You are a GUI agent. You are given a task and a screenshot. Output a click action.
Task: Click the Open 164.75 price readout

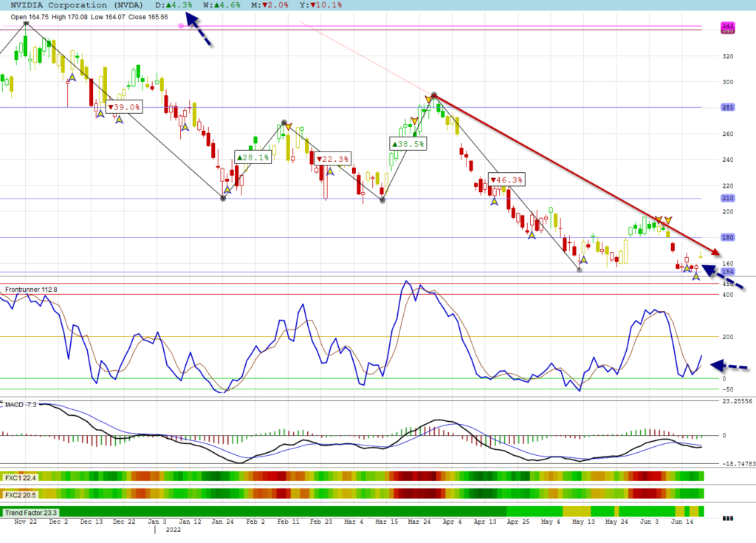click(x=30, y=17)
